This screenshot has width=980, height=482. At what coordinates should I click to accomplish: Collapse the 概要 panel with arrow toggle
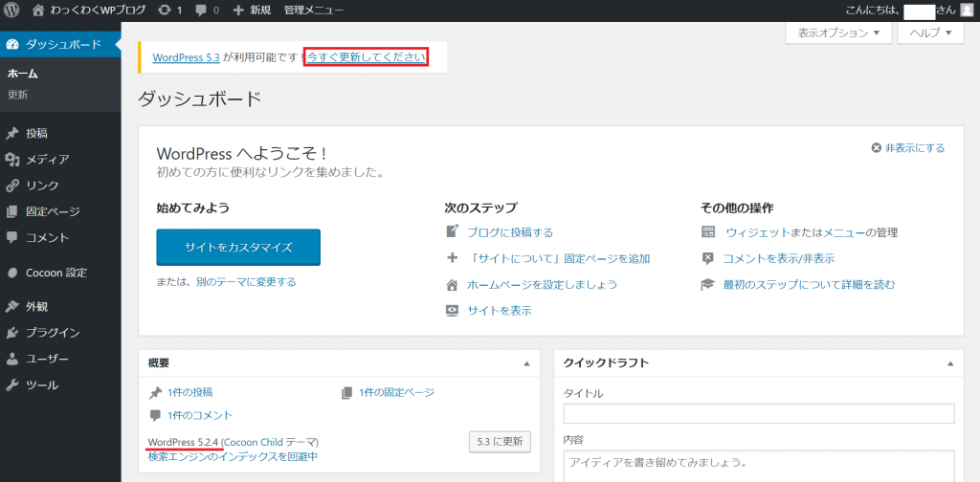point(525,363)
